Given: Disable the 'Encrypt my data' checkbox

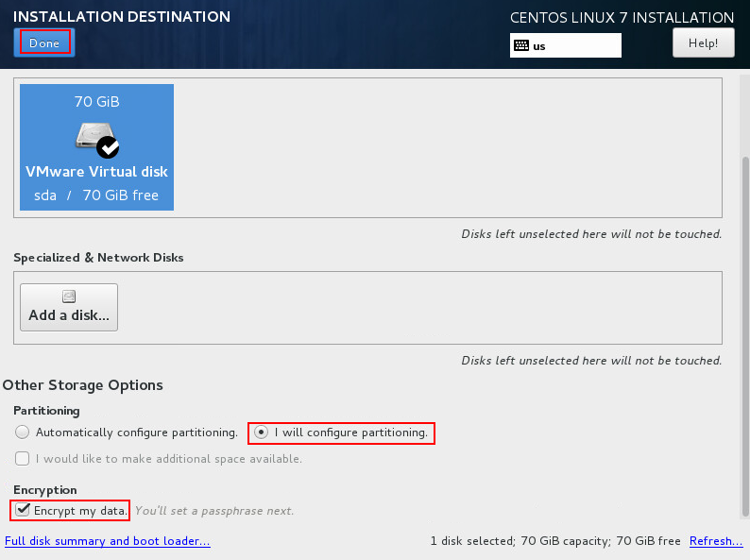Looking at the screenshot, I should pyautogui.click(x=23, y=510).
